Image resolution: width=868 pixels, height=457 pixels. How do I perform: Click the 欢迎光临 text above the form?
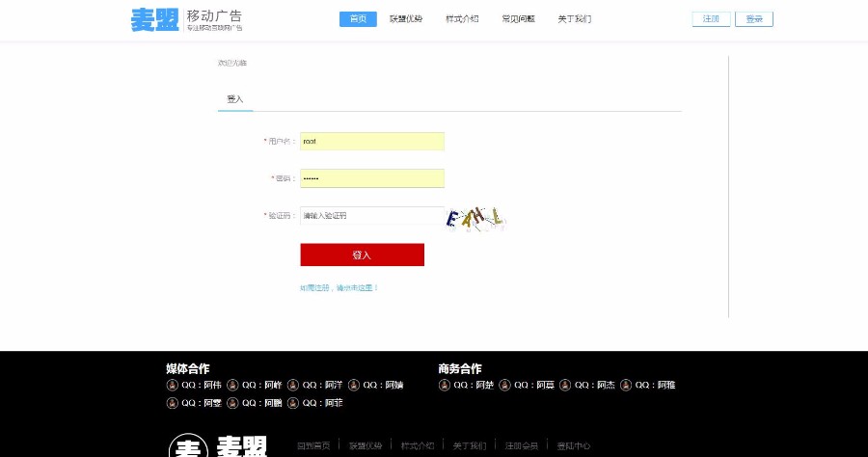[232, 63]
